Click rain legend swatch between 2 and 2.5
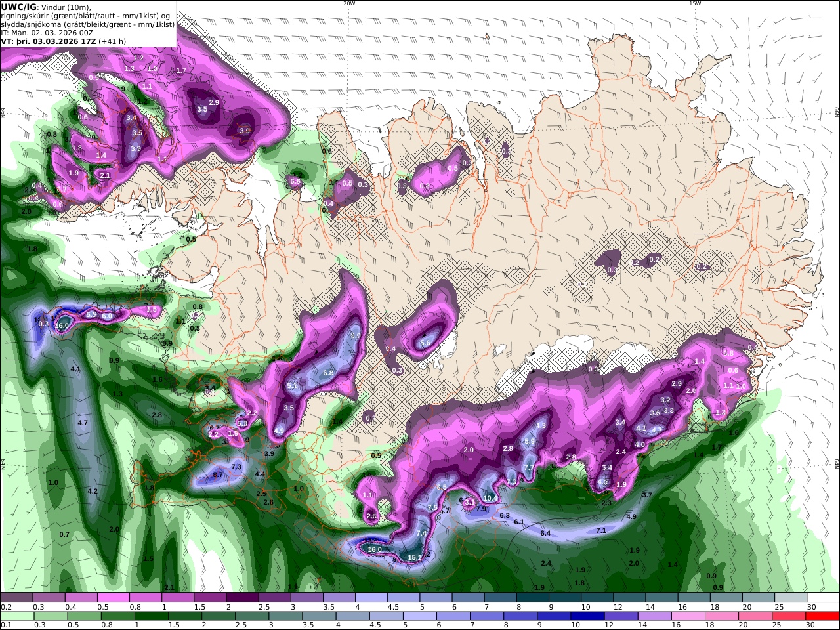The height and width of the screenshot is (630, 840). 217,616
